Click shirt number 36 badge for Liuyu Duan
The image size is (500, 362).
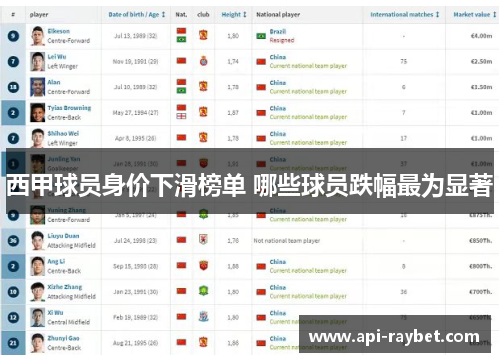coord(13,241)
